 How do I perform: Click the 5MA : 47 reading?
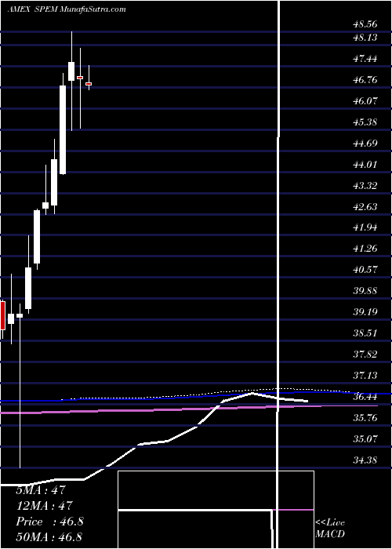tap(40, 490)
